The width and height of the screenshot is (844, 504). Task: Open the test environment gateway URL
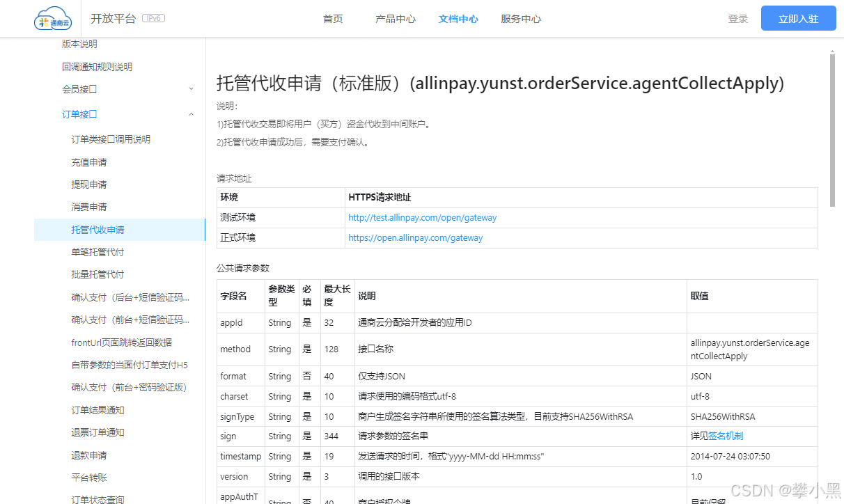(423, 218)
